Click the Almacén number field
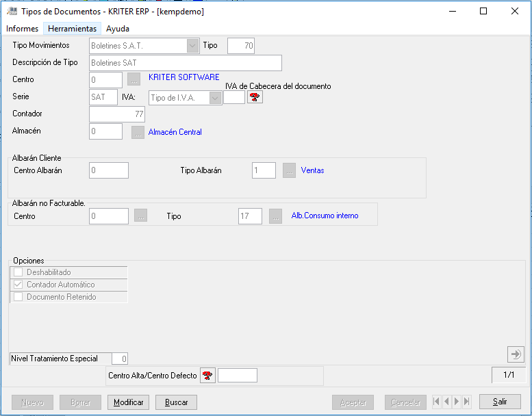The image size is (532, 416). pyautogui.click(x=105, y=131)
